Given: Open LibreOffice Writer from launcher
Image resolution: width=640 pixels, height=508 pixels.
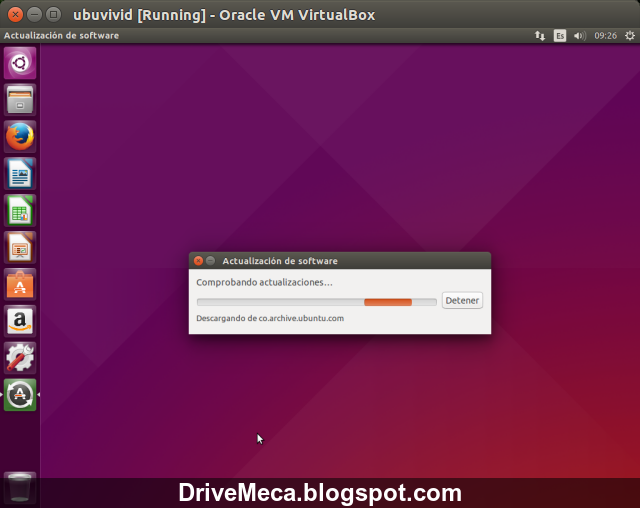Looking at the screenshot, I should click(20, 173).
